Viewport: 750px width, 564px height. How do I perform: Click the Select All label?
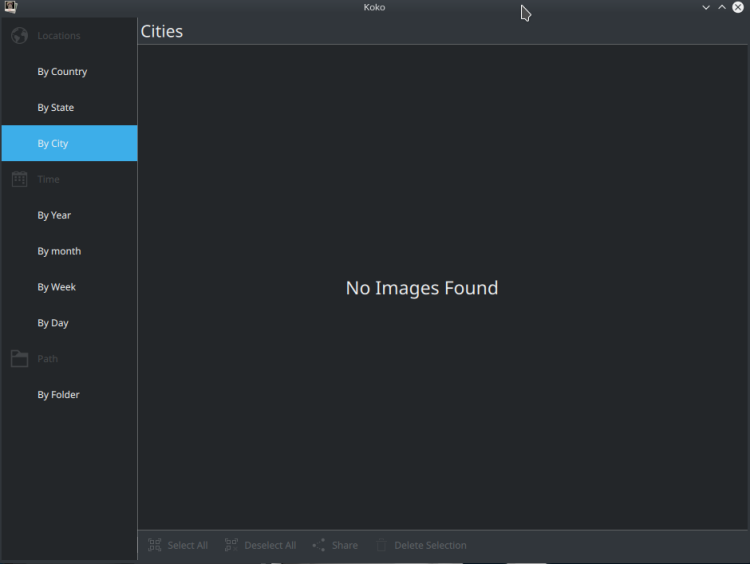point(188,545)
